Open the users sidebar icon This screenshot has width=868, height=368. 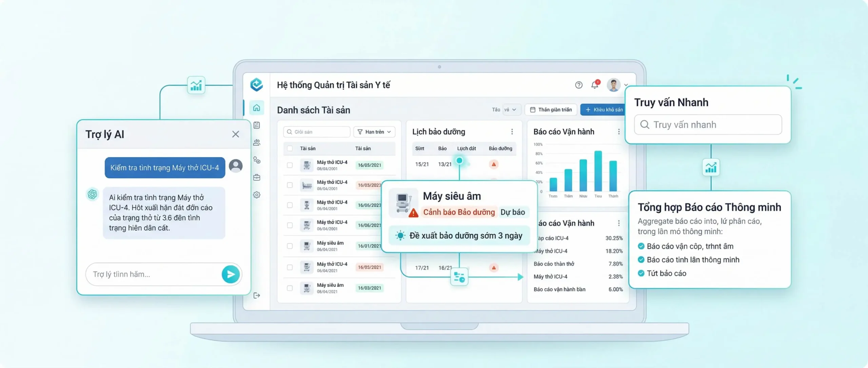[257, 142]
